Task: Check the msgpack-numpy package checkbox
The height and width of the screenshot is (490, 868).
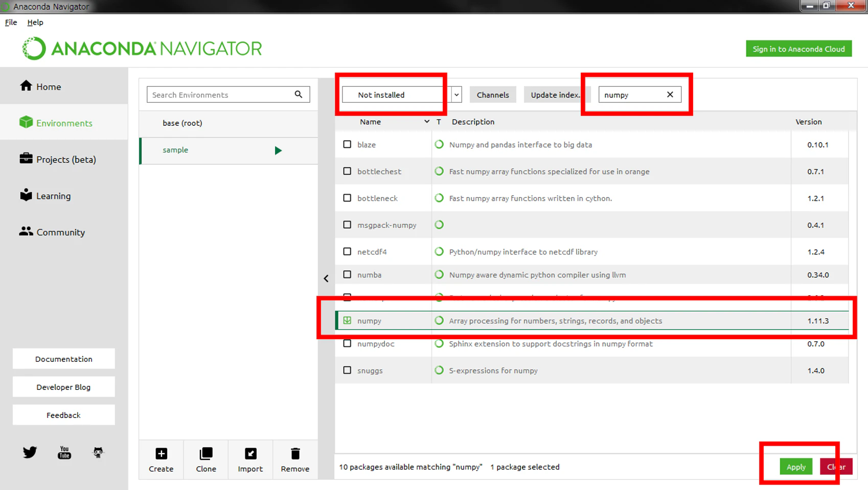Action: pos(347,225)
